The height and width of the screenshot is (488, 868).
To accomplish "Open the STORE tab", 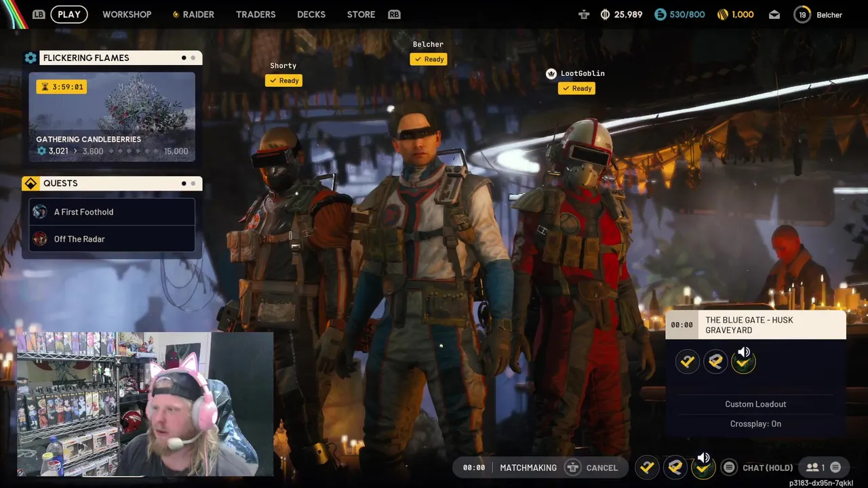I will point(361,14).
